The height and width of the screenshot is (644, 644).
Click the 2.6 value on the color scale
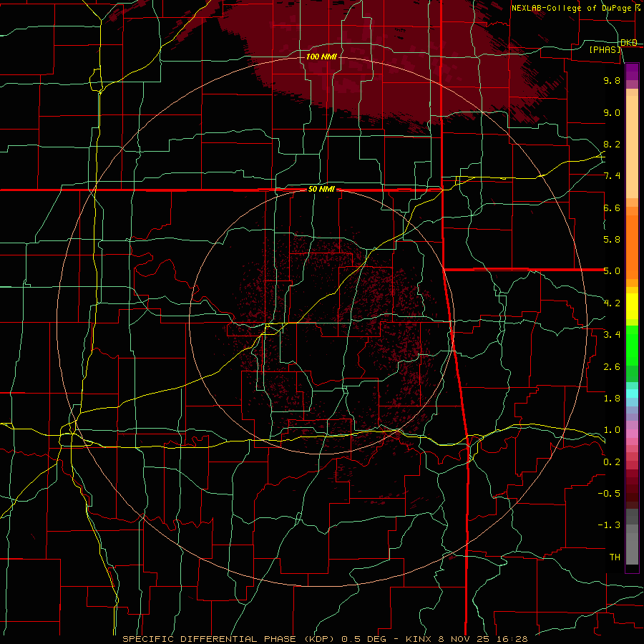(x=612, y=367)
